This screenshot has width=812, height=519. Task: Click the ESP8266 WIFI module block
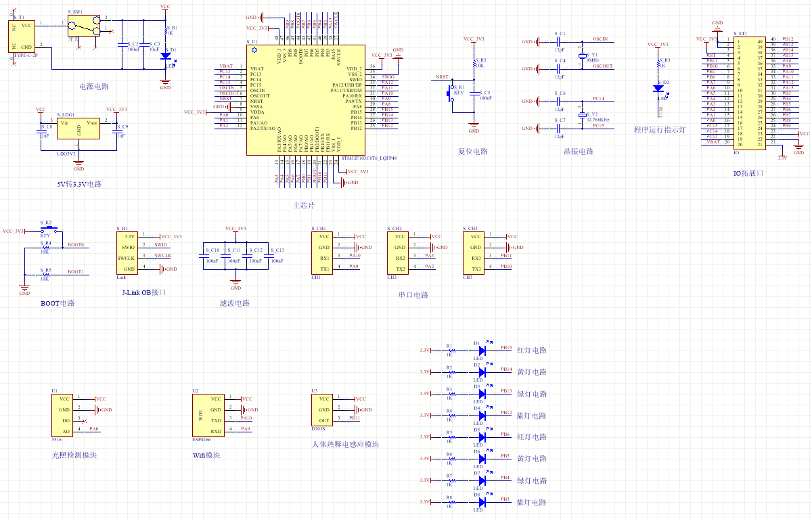208,415
